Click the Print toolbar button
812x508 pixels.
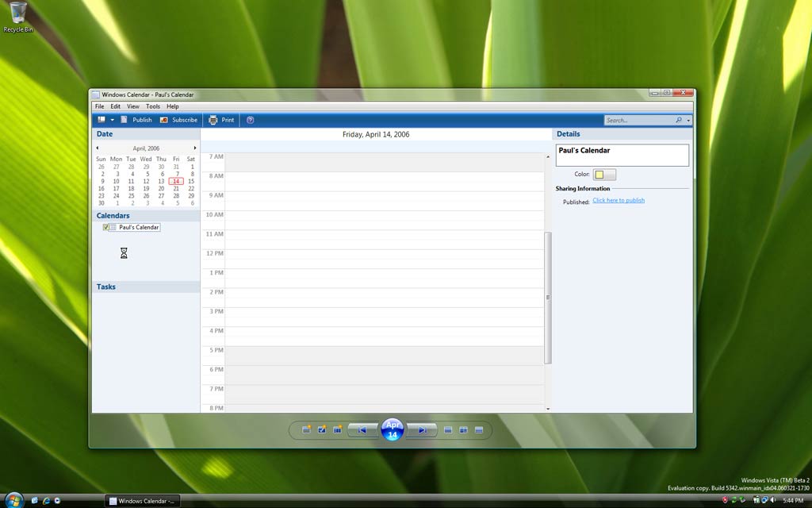221,120
